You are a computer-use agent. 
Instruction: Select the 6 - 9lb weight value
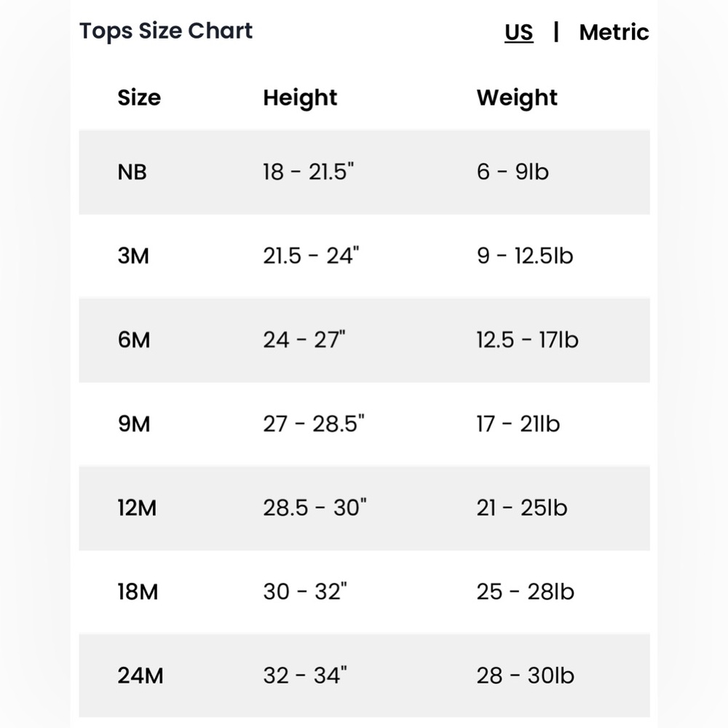513,172
